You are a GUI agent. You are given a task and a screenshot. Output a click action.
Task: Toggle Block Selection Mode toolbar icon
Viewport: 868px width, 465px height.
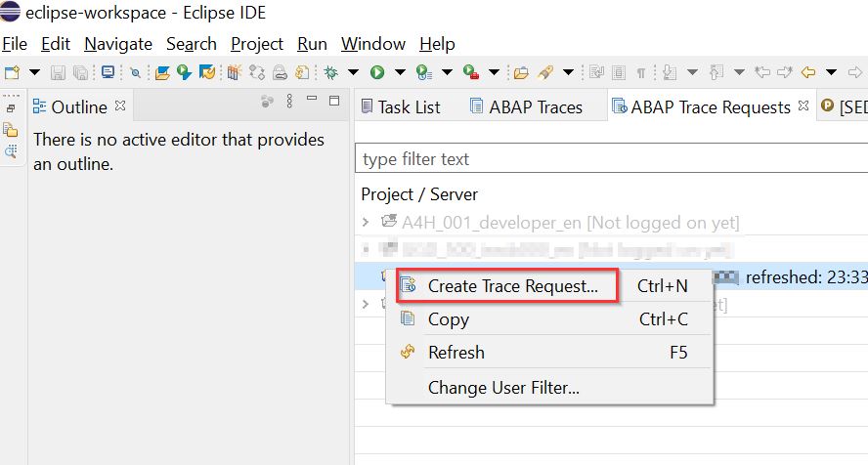[619, 72]
